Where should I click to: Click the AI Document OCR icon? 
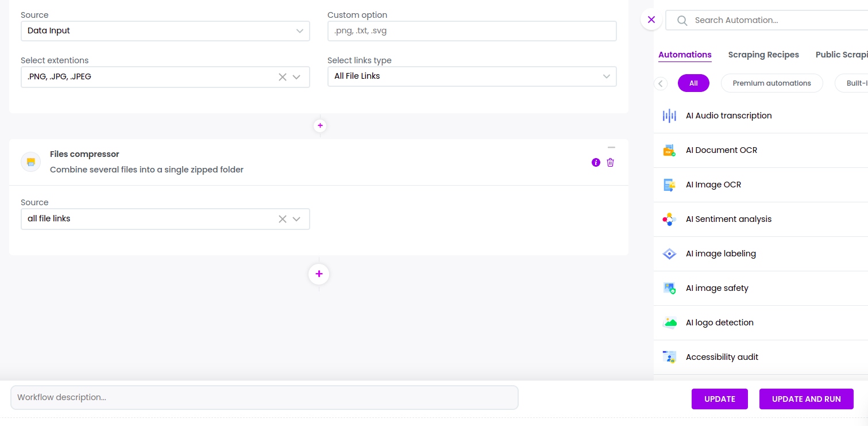click(669, 150)
